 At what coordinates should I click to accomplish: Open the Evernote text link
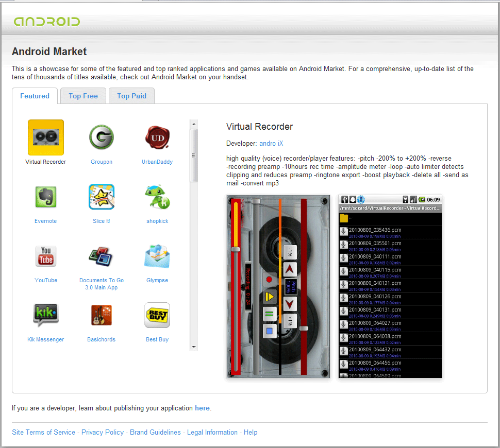pos(45,221)
